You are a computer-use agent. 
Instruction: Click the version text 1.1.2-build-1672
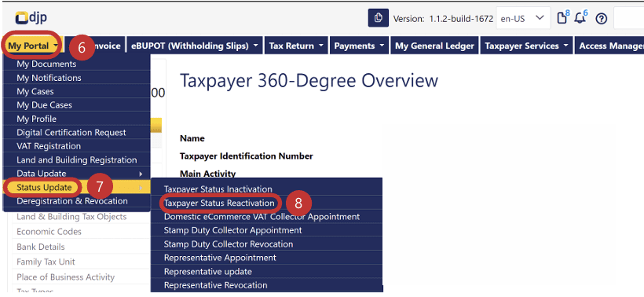pyautogui.click(x=461, y=19)
